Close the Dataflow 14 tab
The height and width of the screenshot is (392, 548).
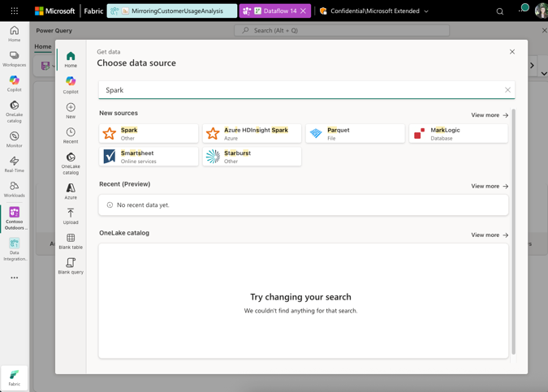[303, 11]
